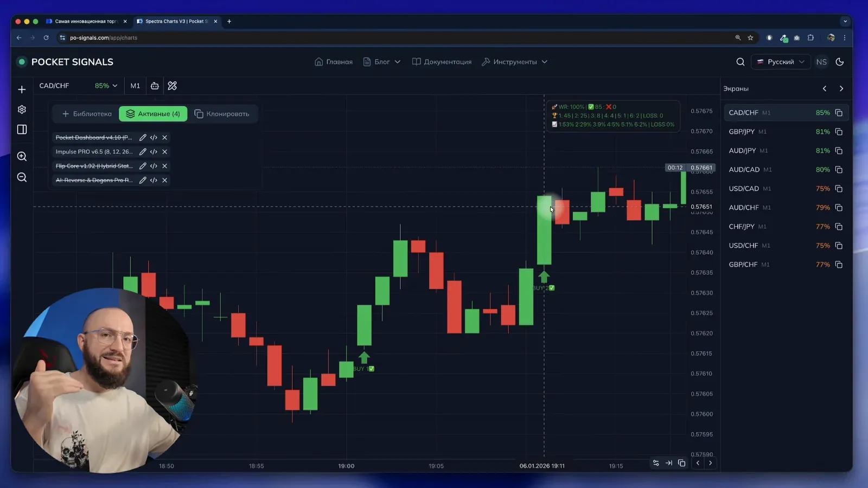Select the Активные (4) tab
Screen dimensions: 868x488
coord(153,114)
